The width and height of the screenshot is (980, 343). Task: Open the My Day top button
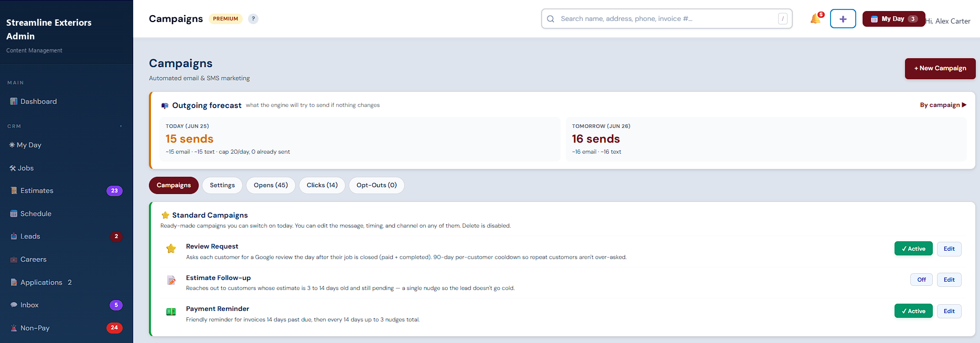point(893,19)
